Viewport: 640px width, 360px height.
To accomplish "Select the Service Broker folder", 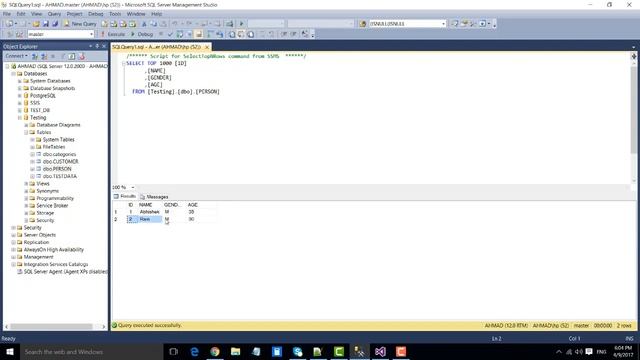I will [x=52, y=206].
